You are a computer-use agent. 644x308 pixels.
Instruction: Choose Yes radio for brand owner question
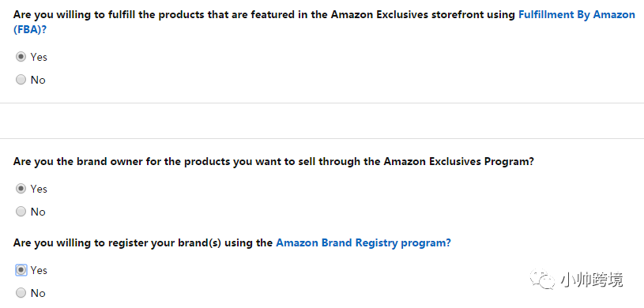click(21, 189)
